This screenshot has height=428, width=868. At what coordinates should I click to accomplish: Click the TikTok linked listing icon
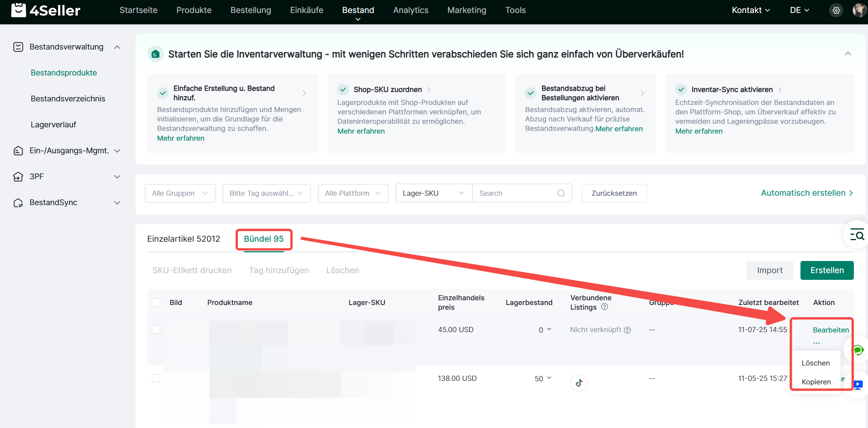click(x=579, y=383)
